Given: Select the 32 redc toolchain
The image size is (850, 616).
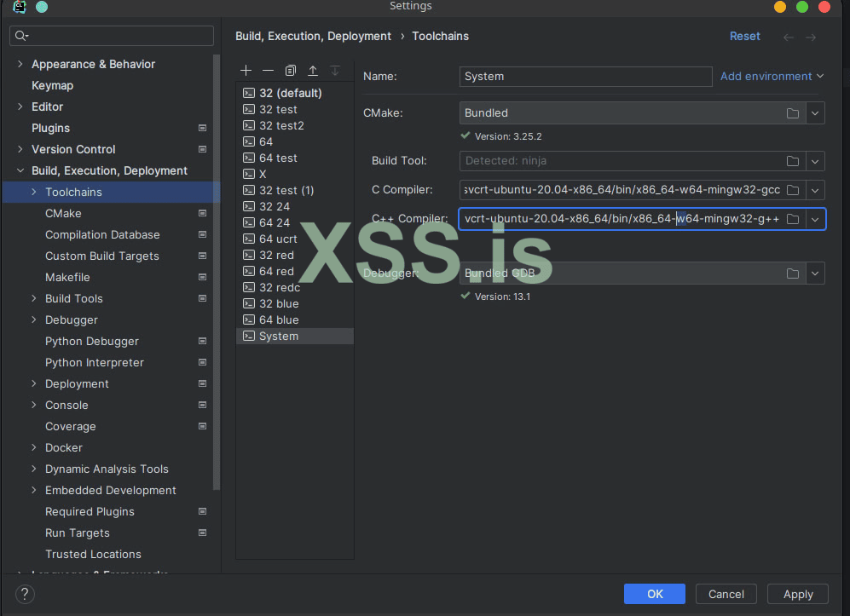Looking at the screenshot, I should click(x=295, y=288).
